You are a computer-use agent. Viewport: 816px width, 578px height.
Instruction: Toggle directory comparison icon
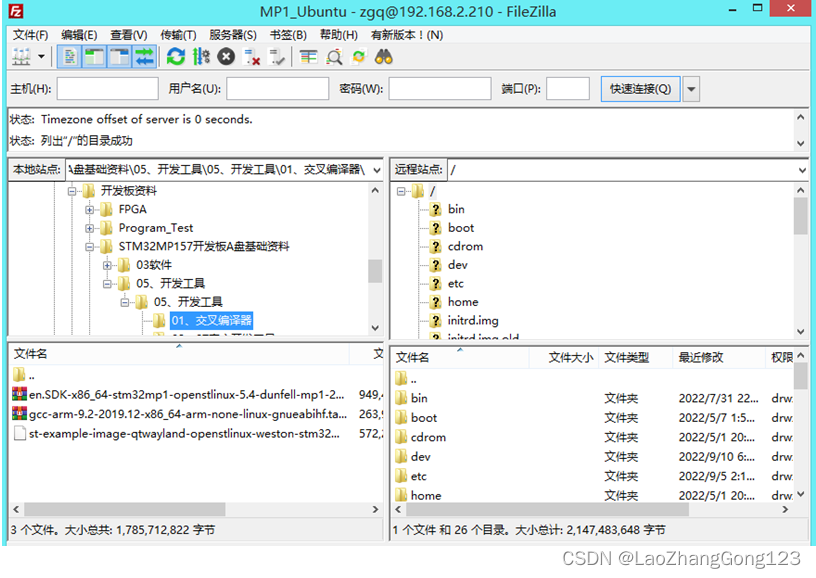pyautogui.click(x=334, y=57)
